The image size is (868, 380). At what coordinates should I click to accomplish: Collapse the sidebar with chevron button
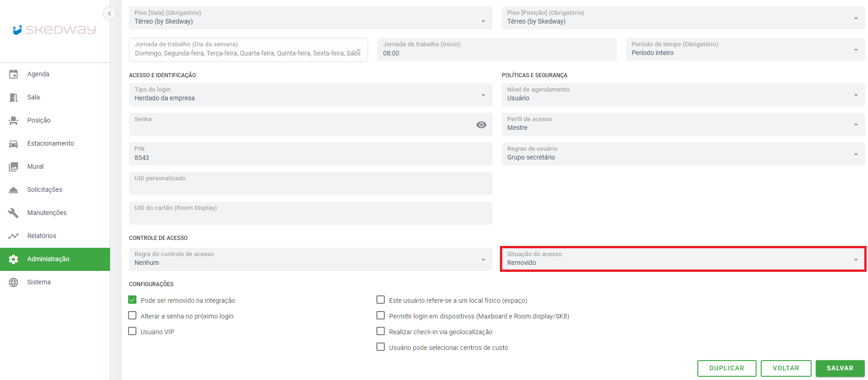coord(109,13)
